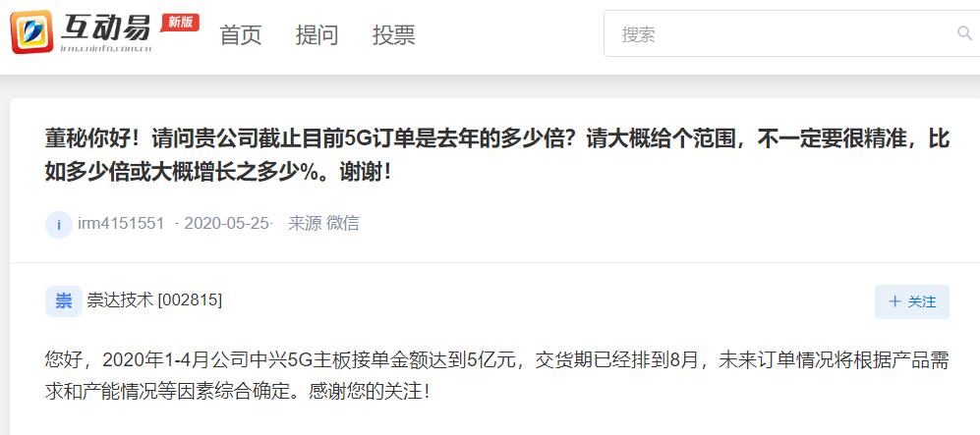Click the 来源 微信 source label
Viewport: 980px width, 435px height.
[323, 224]
